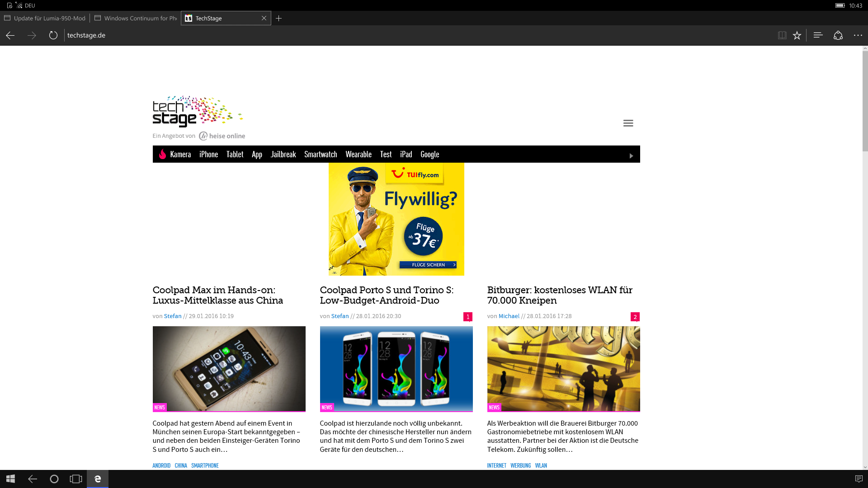Click the browser refresh icon
Image resolution: width=868 pixels, height=488 pixels.
[53, 35]
